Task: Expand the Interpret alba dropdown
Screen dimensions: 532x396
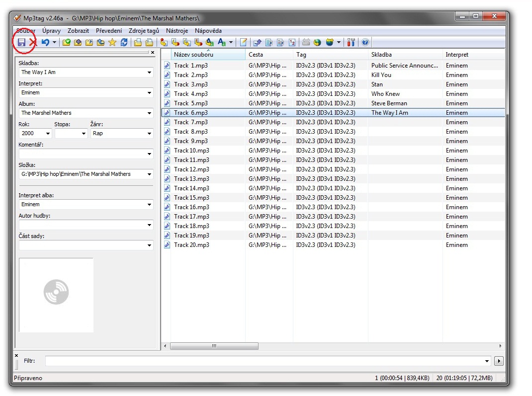Action: [x=149, y=204]
